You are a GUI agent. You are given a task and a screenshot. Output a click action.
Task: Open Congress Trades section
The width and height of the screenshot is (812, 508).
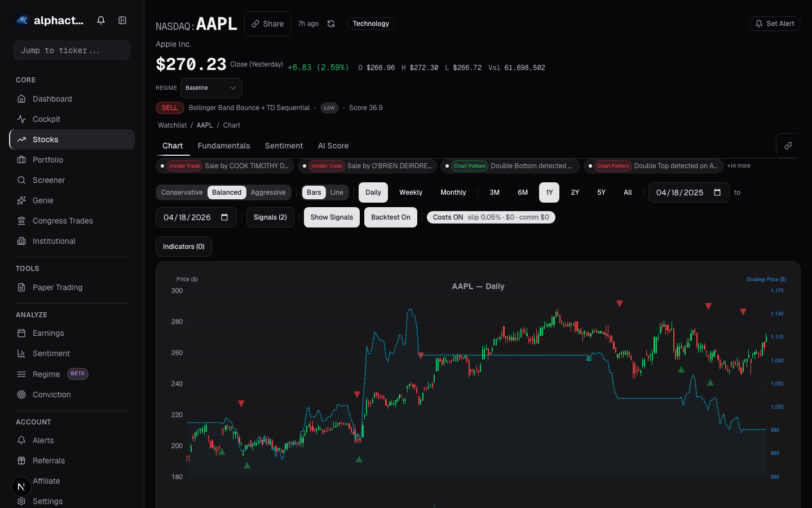pos(63,221)
